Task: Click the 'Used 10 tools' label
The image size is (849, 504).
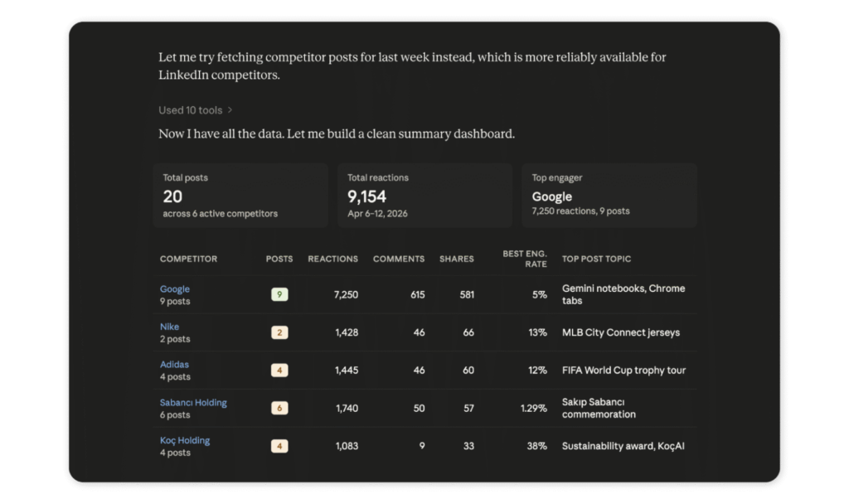Action: [x=191, y=110]
